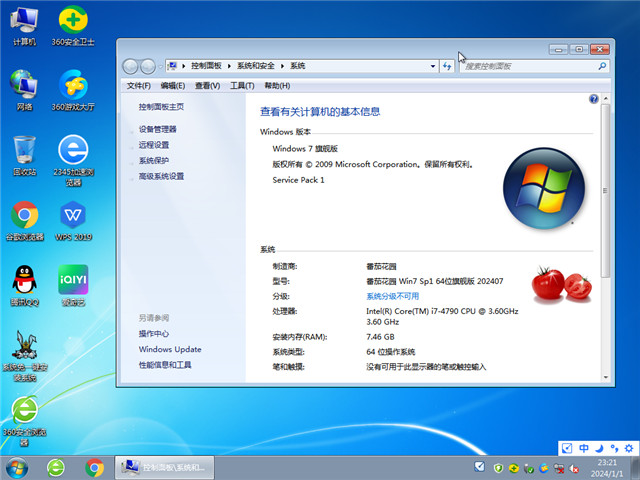The width and height of the screenshot is (640, 480).
Task: Open 远程设置 link
Action: [154, 145]
